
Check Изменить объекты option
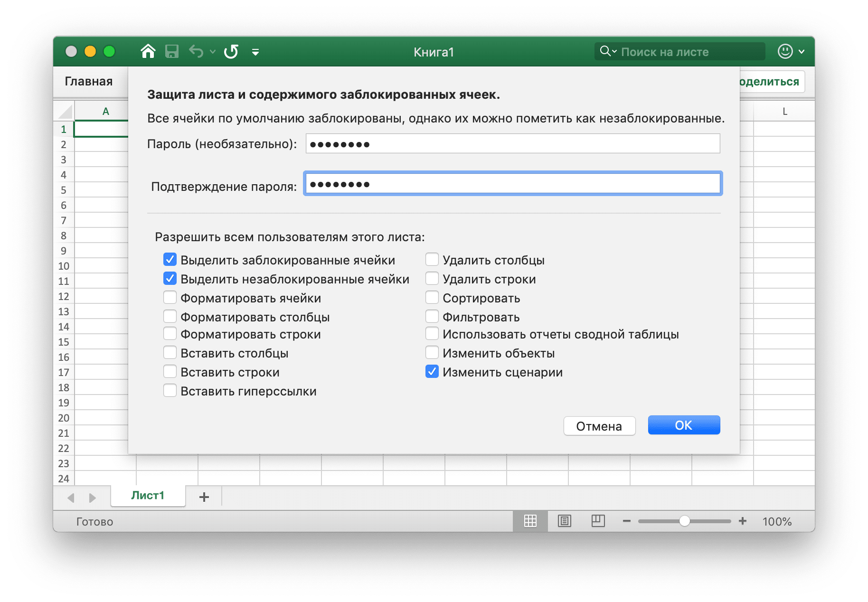coord(432,352)
